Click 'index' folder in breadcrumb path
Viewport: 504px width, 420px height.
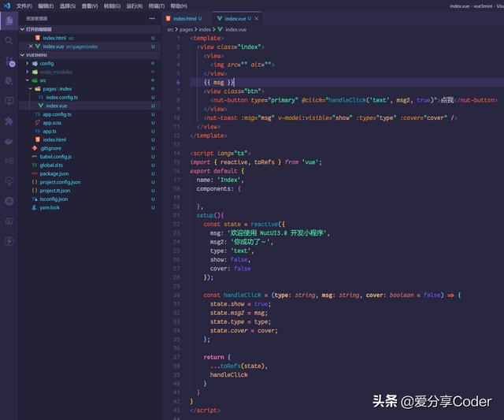tap(205, 29)
